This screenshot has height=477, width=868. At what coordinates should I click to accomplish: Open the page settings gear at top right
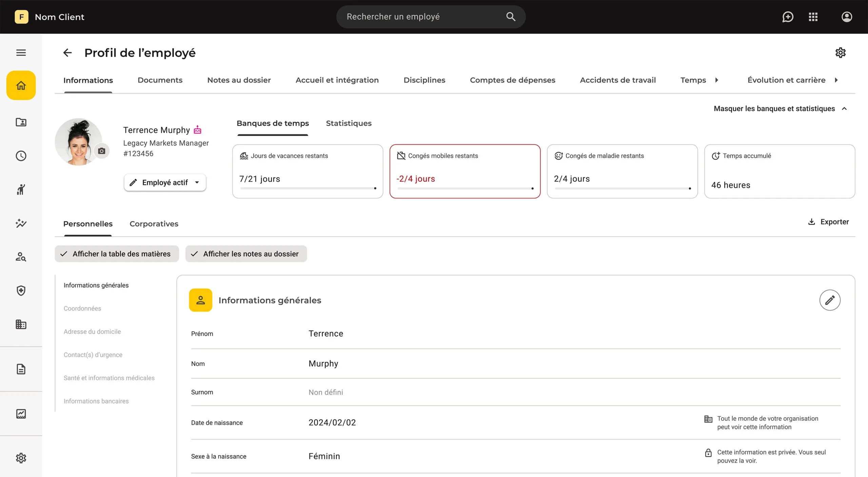point(840,53)
